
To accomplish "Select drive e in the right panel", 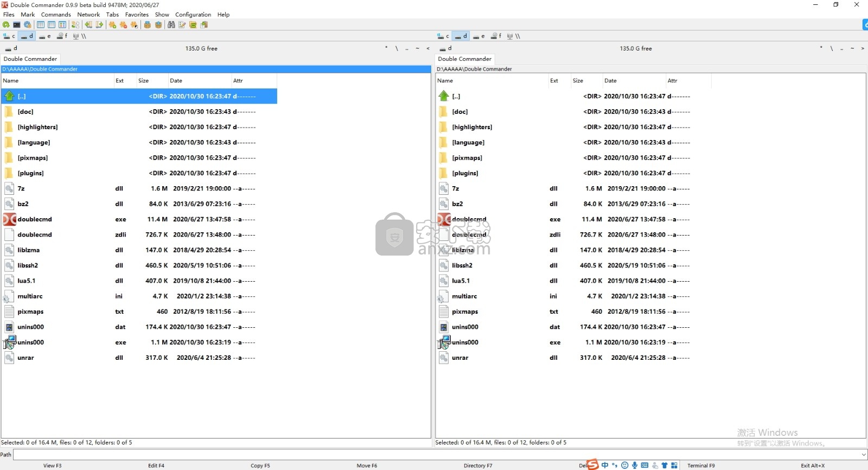I will tap(479, 36).
